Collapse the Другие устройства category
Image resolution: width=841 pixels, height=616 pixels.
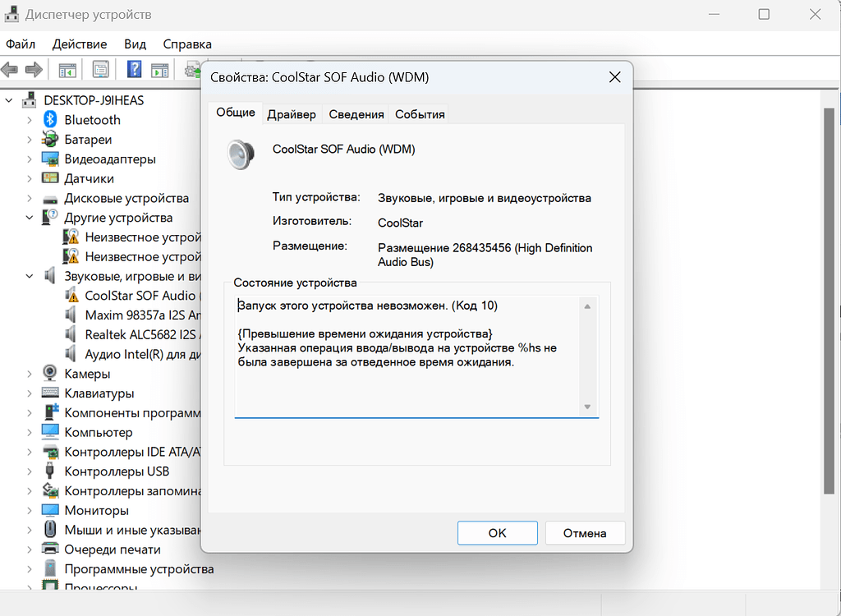30,218
